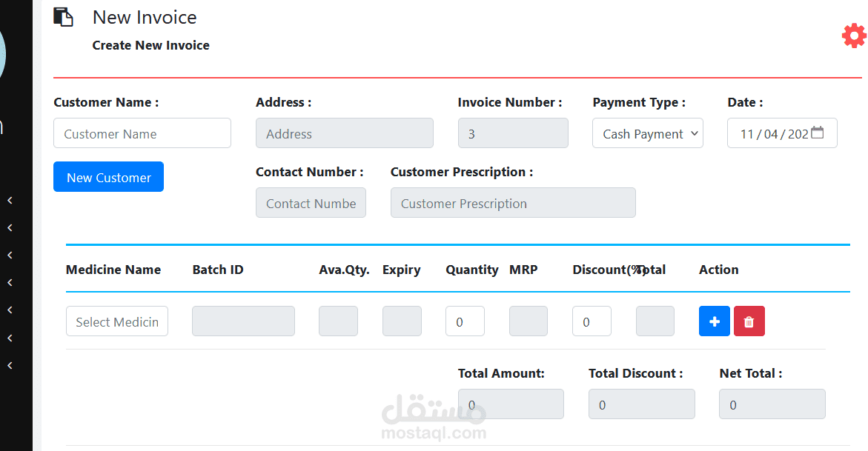Click the Quantity column header
Screen dimensions: 868x451
pyautogui.click(x=472, y=270)
